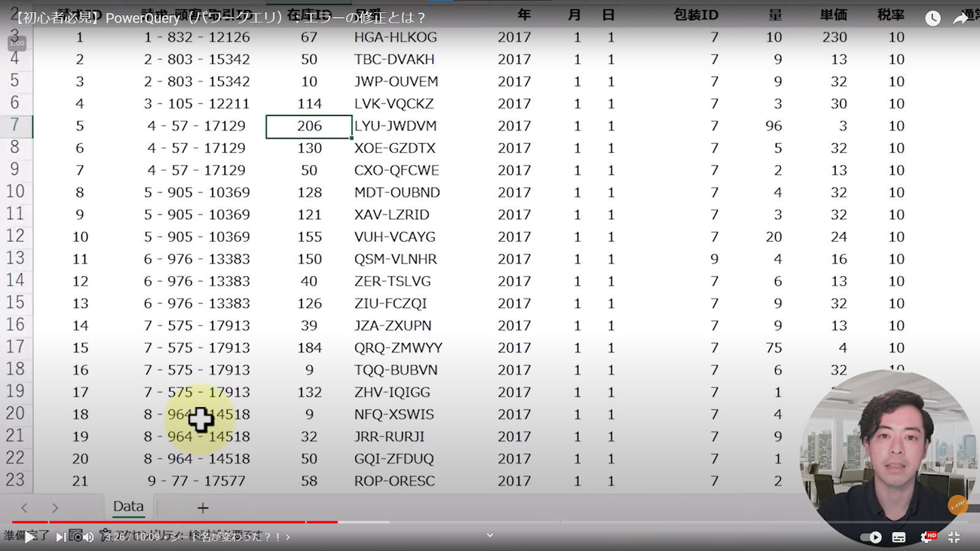980x551 pixels.
Task: Click stock ID cell 114
Action: point(309,104)
